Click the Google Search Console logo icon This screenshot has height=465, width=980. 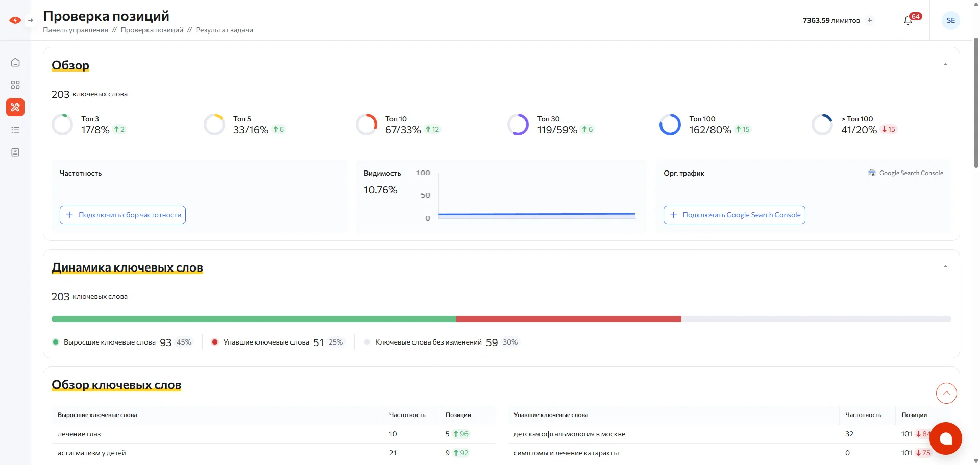coord(872,173)
